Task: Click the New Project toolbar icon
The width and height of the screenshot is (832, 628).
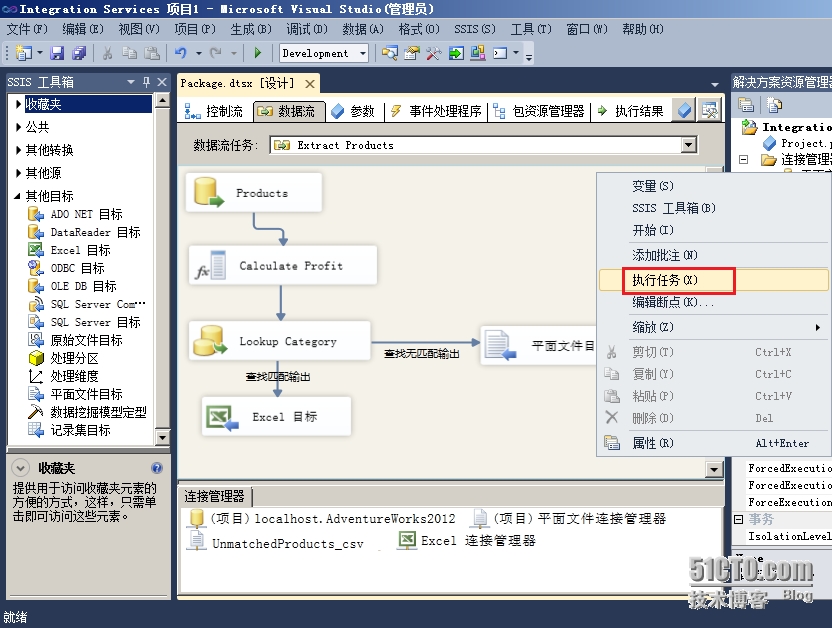Action: tap(24, 53)
